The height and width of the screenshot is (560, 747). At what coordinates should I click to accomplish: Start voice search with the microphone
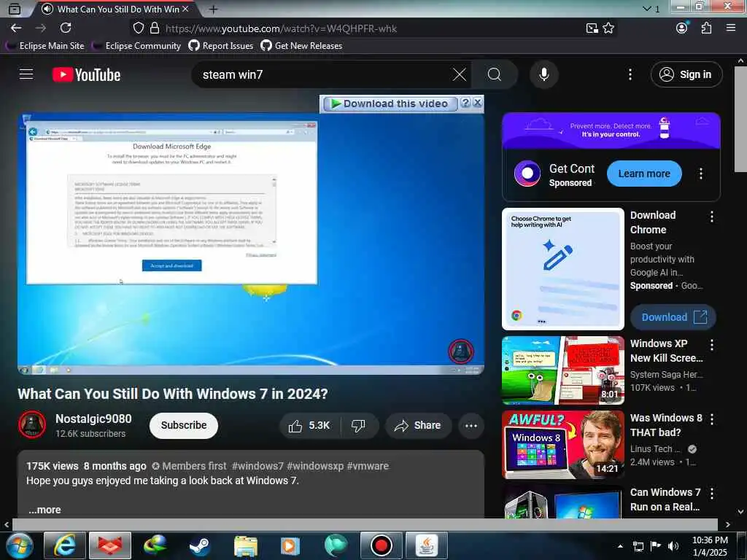(x=544, y=74)
